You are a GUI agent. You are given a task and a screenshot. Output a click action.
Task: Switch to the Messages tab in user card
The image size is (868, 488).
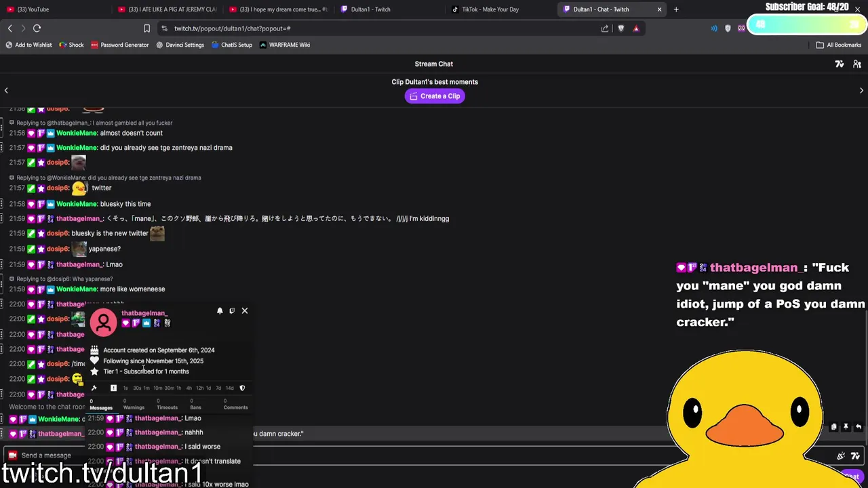click(x=101, y=405)
